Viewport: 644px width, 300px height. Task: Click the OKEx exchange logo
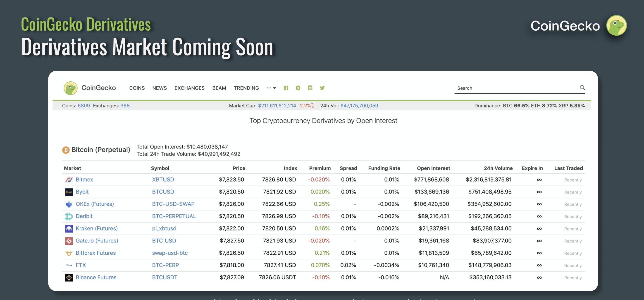[69, 204]
